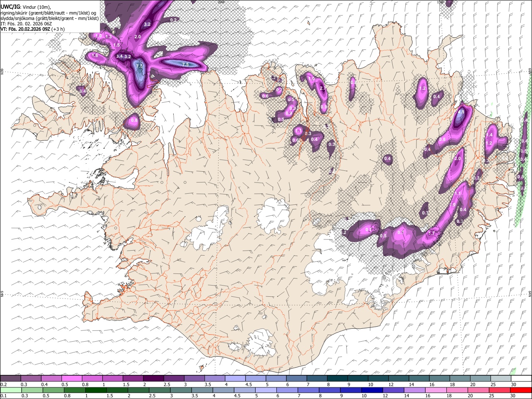This screenshot has height=399, width=532.
Task: Click the number 0.1 in the bottom legend row
Action: 4,396
